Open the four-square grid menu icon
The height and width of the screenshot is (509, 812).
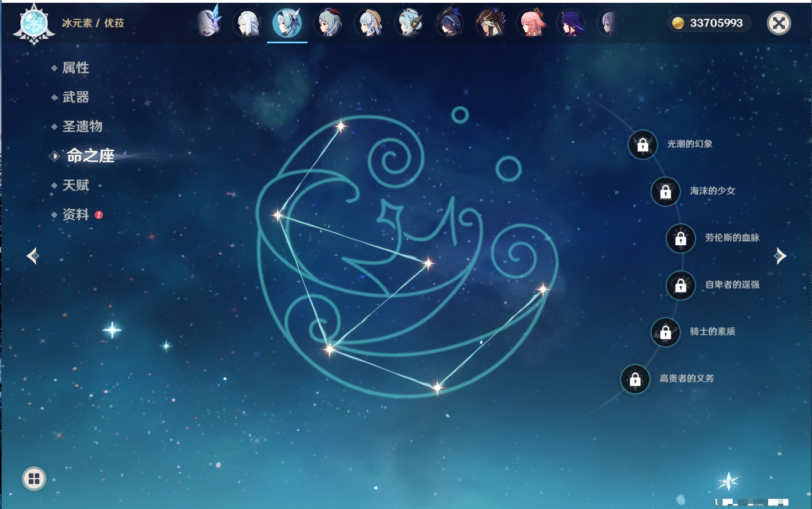[x=34, y=479]
